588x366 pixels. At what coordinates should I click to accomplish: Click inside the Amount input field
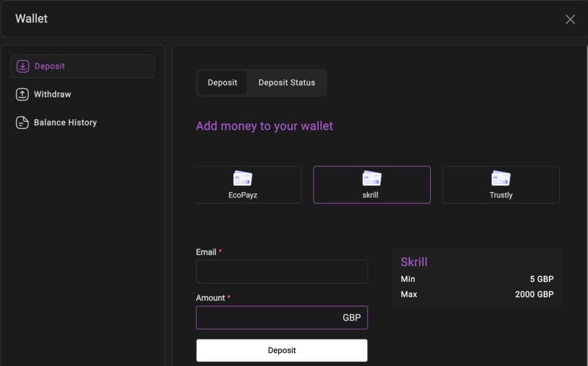point(267,318)
